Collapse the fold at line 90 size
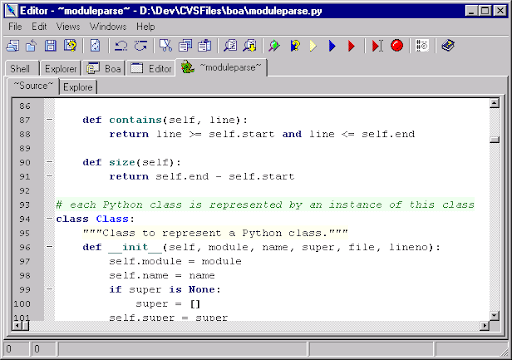This screenshot has width=512, height=360. click(50, 162)
